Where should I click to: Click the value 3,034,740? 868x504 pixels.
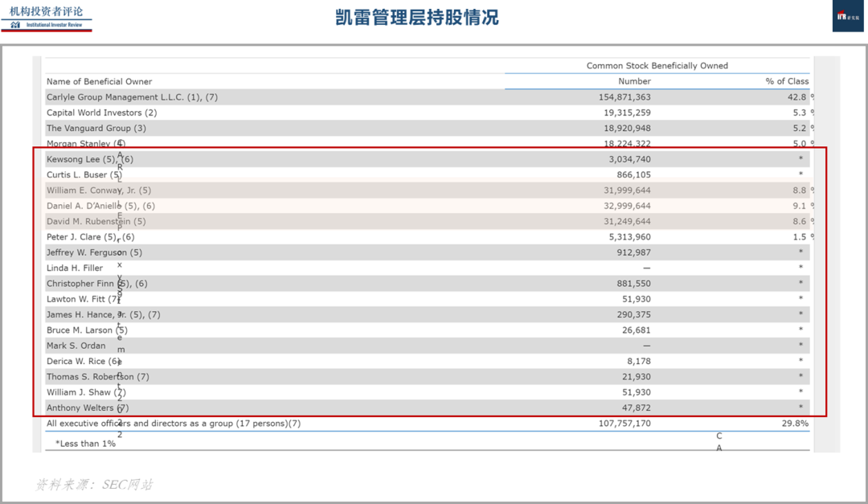(x=630, y=159)
